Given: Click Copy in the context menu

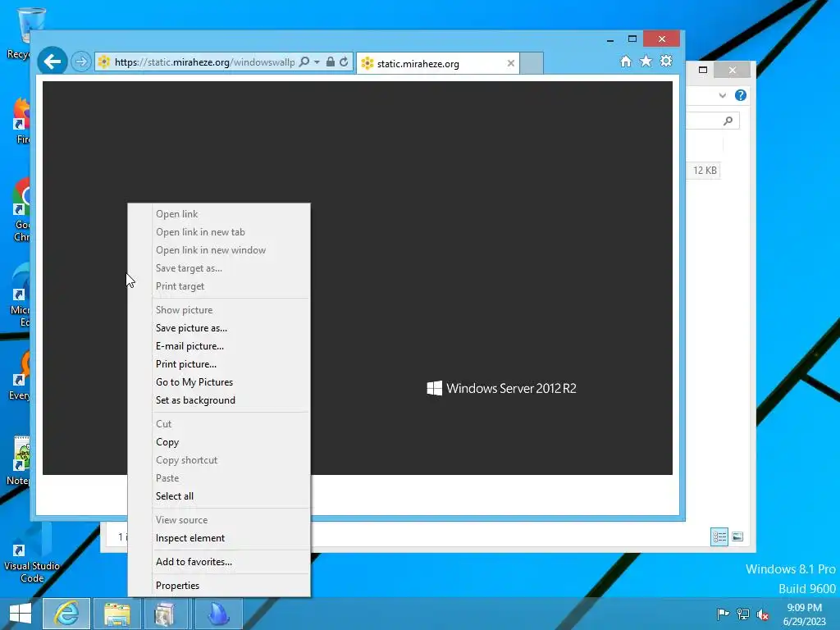Looking at the screenshot, I should pos(167,442).
